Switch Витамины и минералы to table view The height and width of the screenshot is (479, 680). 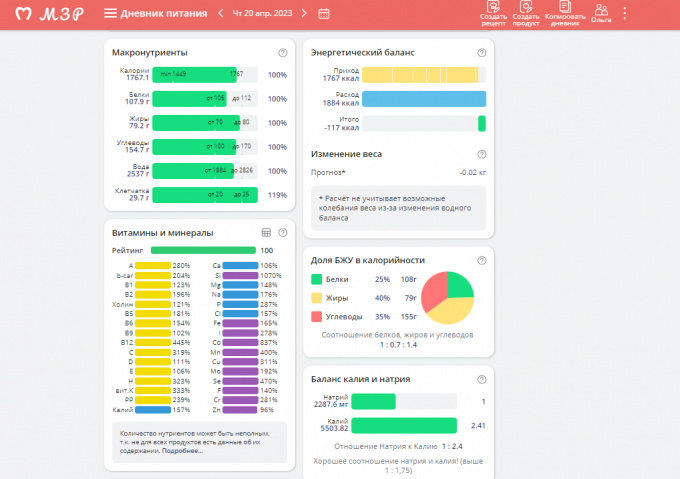pos(267,233)
